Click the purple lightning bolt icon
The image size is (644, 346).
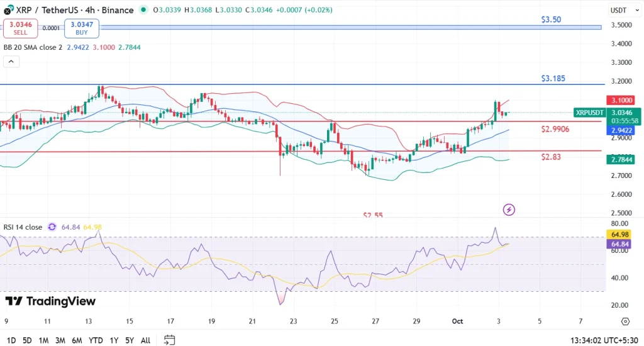click(509, 209)
